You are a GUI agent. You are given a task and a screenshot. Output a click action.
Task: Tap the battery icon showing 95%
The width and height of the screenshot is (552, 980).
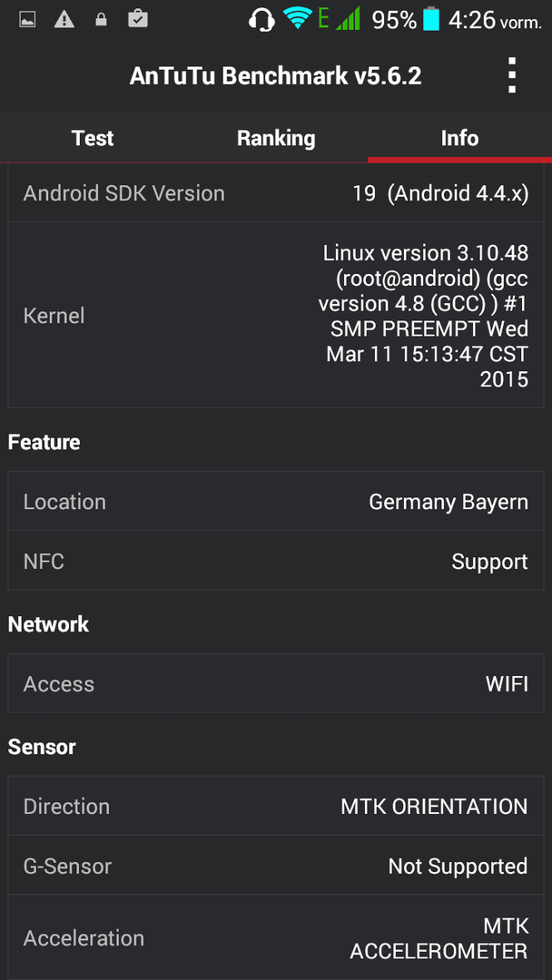pos(430,20)
